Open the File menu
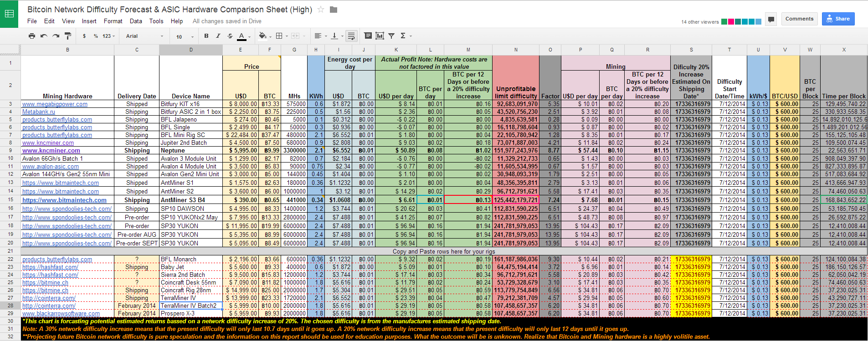Viewport: 868px width, 341px height. click(32, 21)
